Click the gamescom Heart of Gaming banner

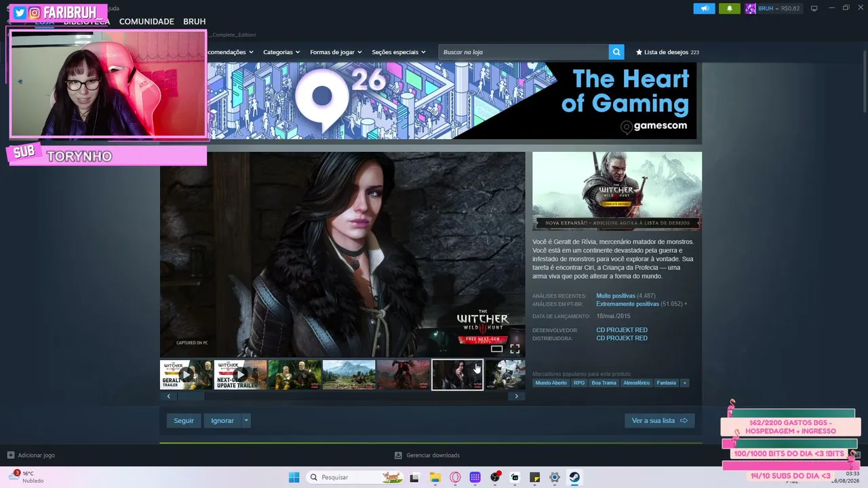(452, 101)
